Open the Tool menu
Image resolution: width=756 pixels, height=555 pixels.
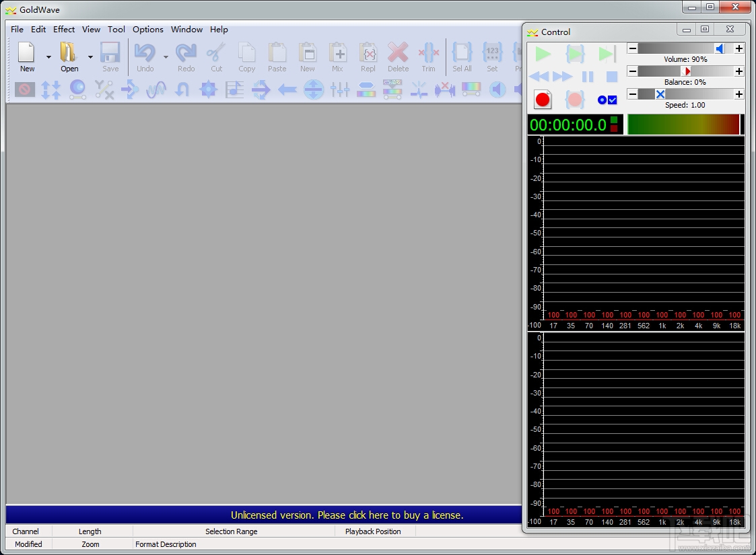pos(116,30)
